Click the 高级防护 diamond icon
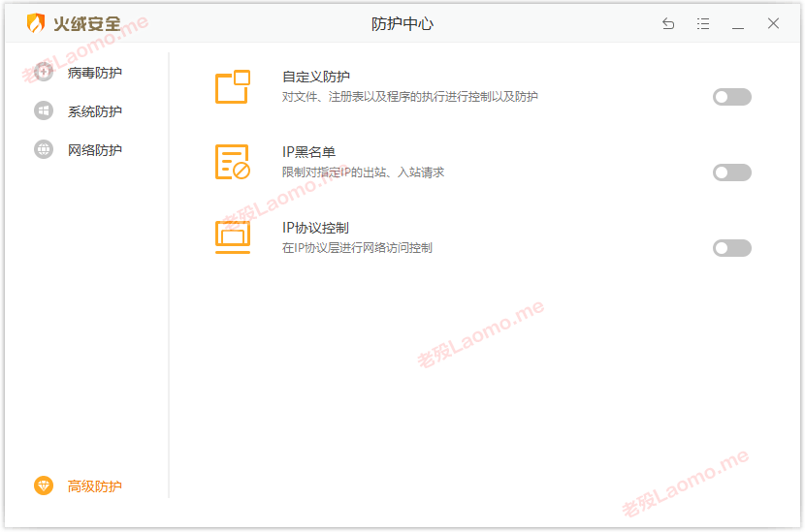This screenshot has height=532, width=805. 44,485
